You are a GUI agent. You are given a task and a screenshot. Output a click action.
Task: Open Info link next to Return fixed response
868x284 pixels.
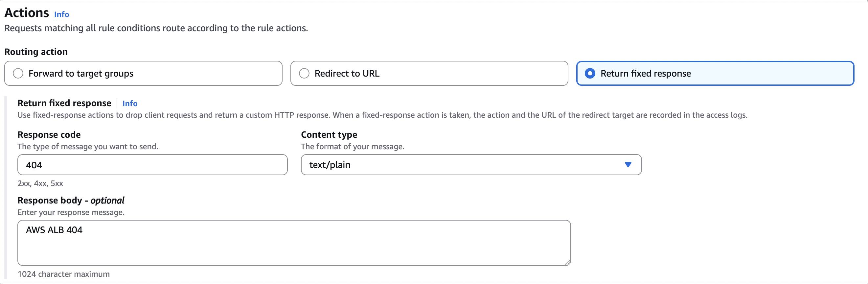point(130,104)
